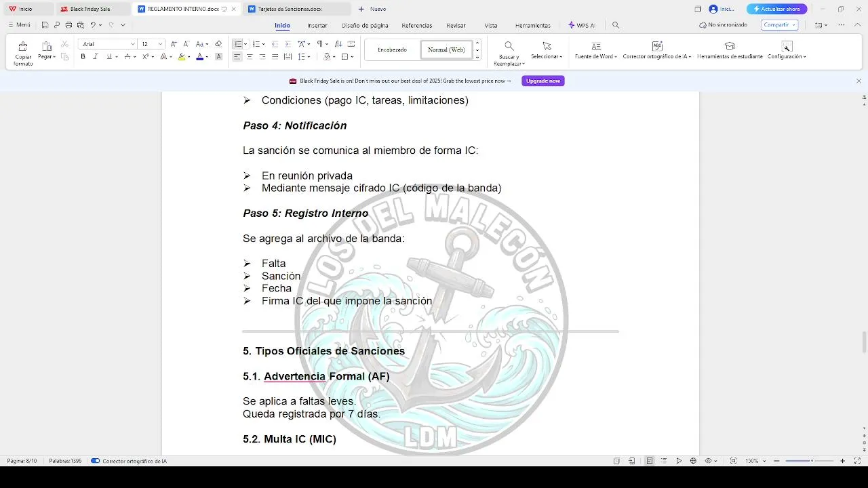Open the 150% zoom level dropdown
Screen dimensions: 868x488
coord(764,461)
